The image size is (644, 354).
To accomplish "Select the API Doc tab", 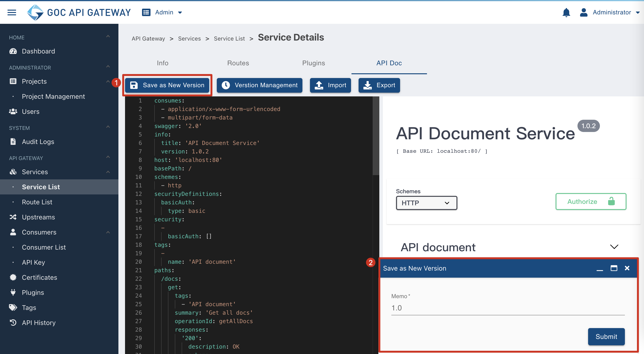I will (389, 63).
